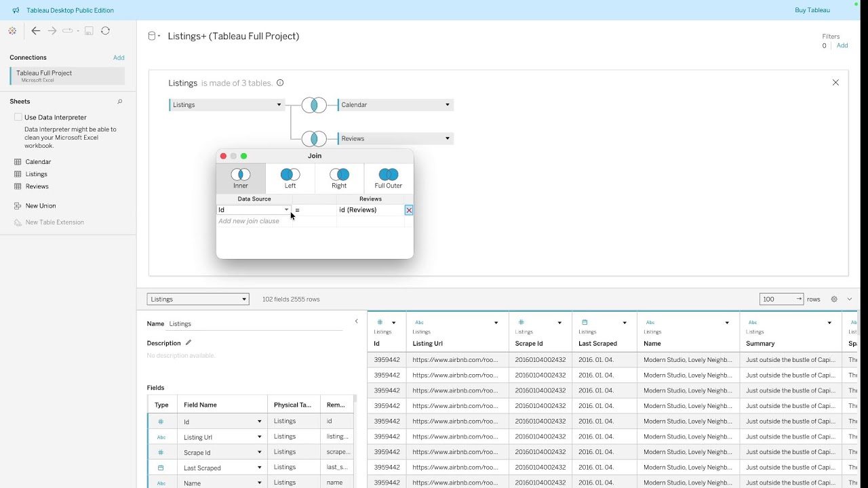Open the dropdown arrow on the Summary column header
The image size is (868, 488).
tap(829, 323)
